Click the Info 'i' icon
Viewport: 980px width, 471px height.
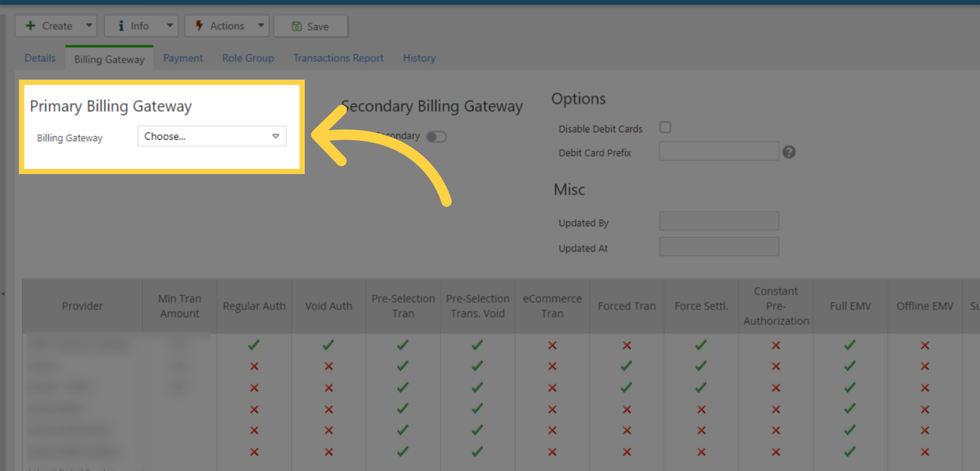coord(121,26)
